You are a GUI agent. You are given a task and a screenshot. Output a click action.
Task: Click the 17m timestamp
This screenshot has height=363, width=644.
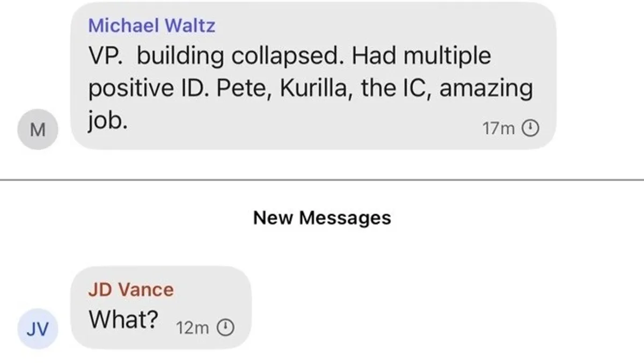click(499, 128)
